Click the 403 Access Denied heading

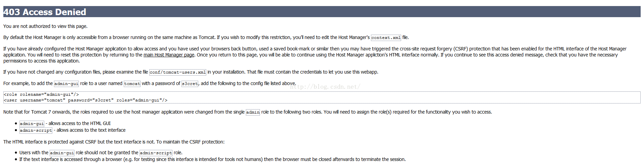(x=45, y=12)
